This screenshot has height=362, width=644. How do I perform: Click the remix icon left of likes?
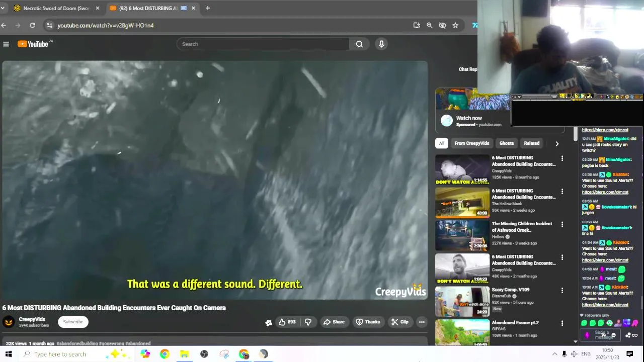[269, 323]
